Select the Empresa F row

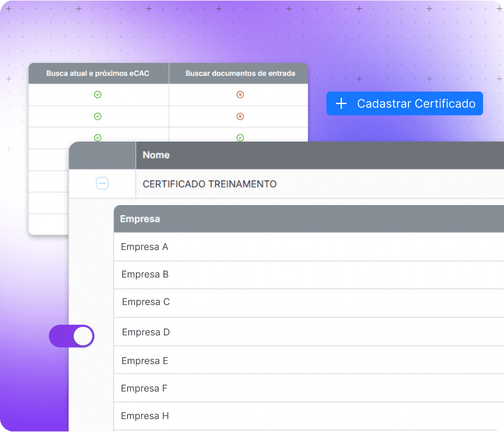pos(309,388)
